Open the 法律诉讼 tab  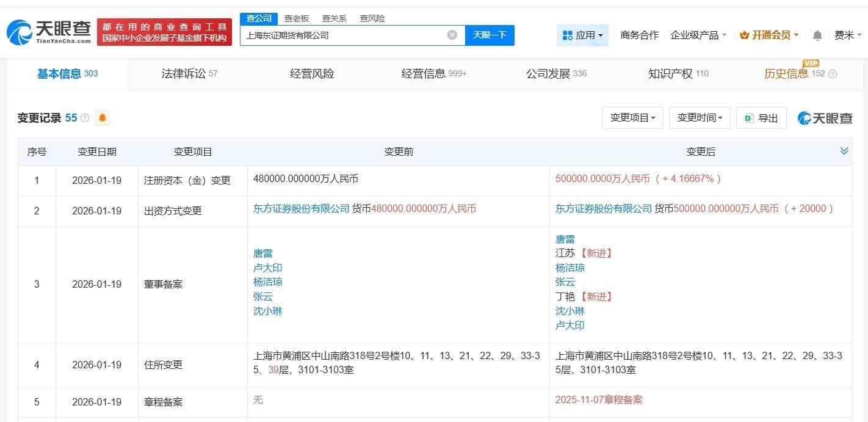click(189, 74)
